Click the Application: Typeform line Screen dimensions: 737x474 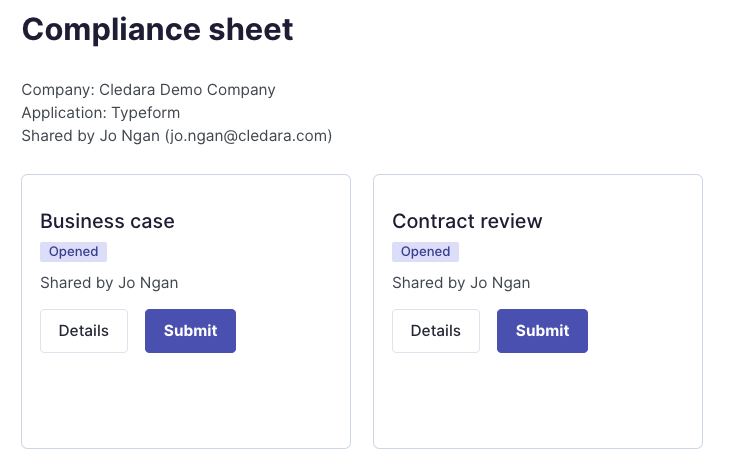click(101, 113)
